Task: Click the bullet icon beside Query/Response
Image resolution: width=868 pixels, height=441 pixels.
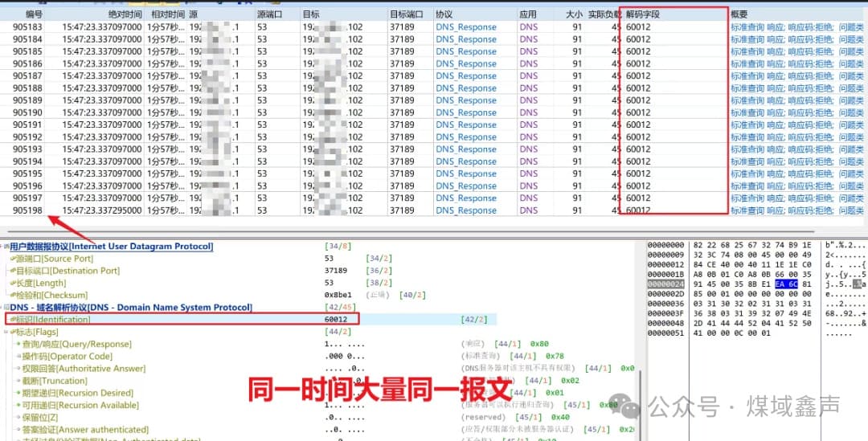Action: pyautogui.click(x=18, y=344)
